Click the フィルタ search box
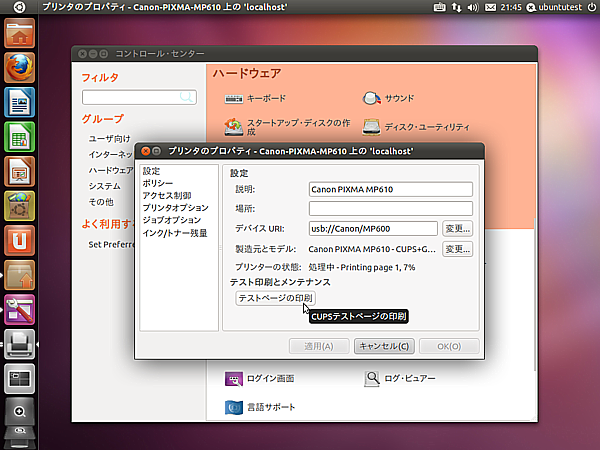 pos(138,97)
